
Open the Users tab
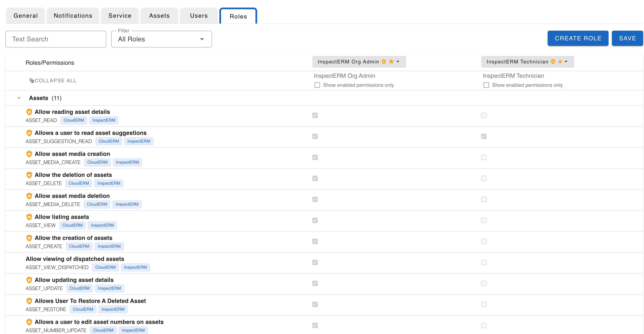pyautogui.click(x=199, y=16)
